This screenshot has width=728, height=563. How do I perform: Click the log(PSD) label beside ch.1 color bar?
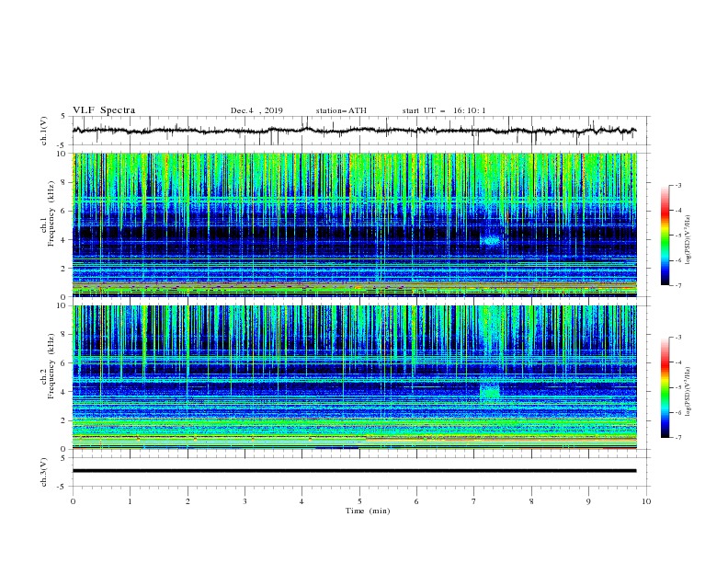(688, 240)
